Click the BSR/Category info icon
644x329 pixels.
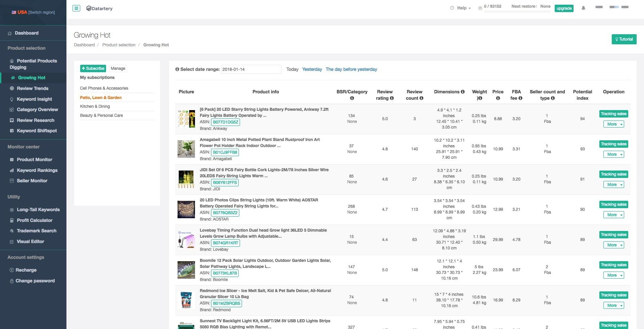[352, 98]
